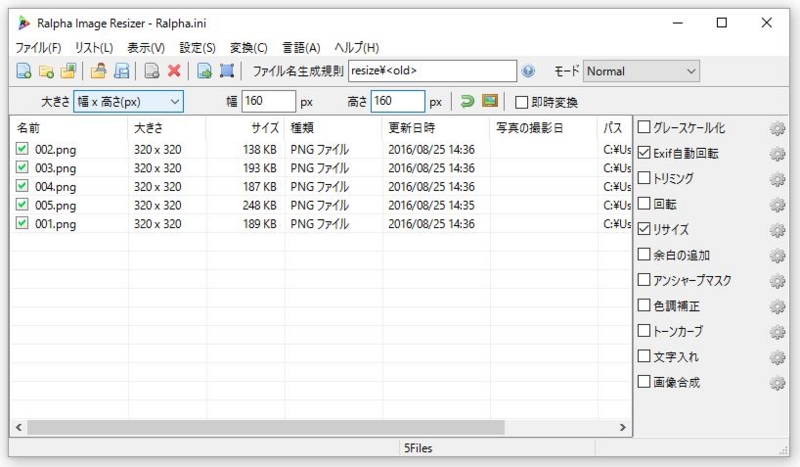Open settings gear for アンシャープマスク
The image size is (800, 467).
[778, 281]
